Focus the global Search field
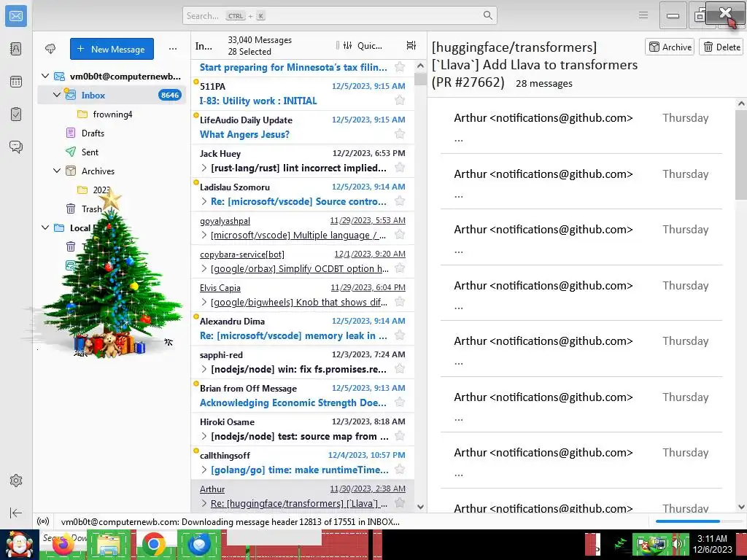747x560 pixels. coord(340,15)
